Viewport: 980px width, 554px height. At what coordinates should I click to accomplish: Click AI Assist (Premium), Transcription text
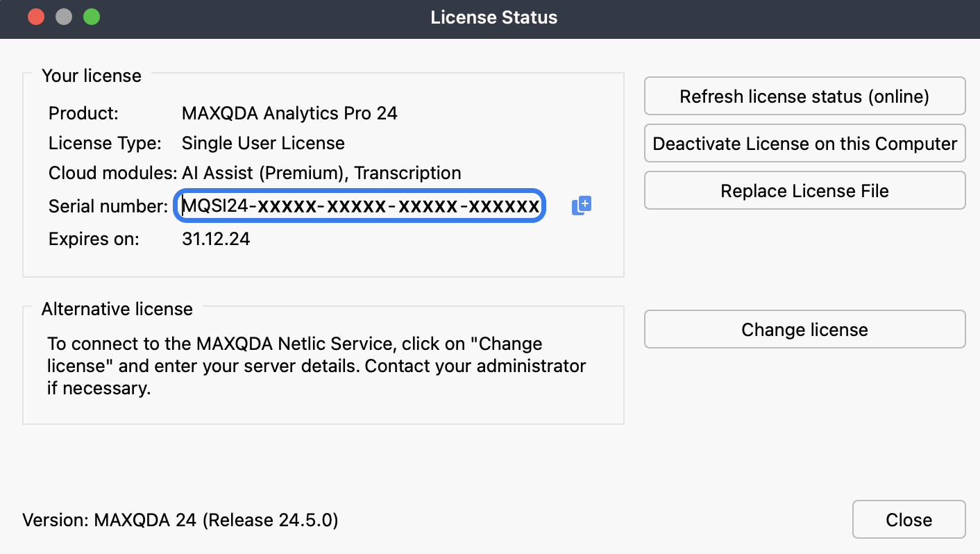[x=321, y=172]
